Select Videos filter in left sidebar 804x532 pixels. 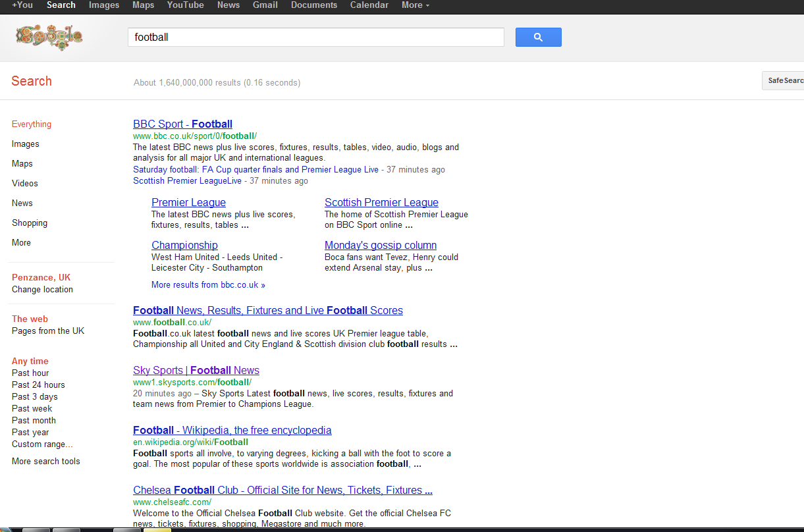(25, 184)
